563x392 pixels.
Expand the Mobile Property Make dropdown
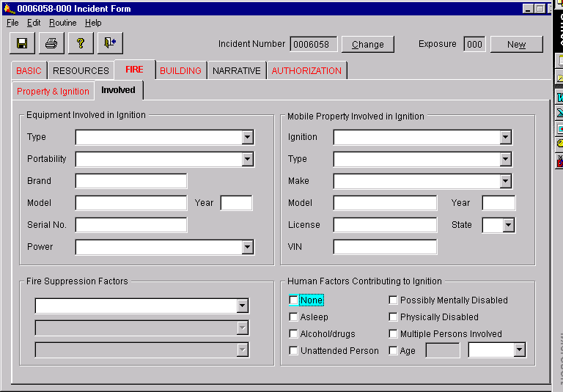[x=505, y=182]
